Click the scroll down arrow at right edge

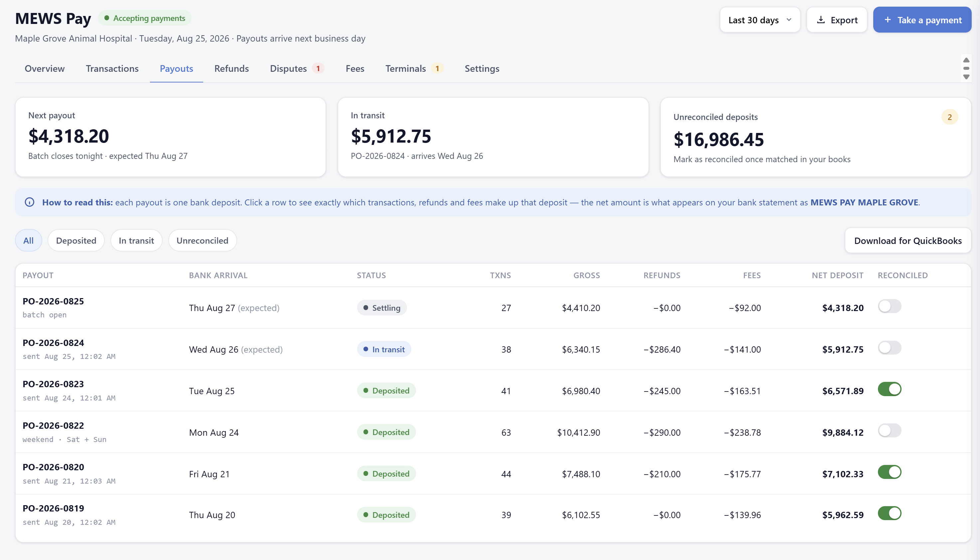point(966,77)
